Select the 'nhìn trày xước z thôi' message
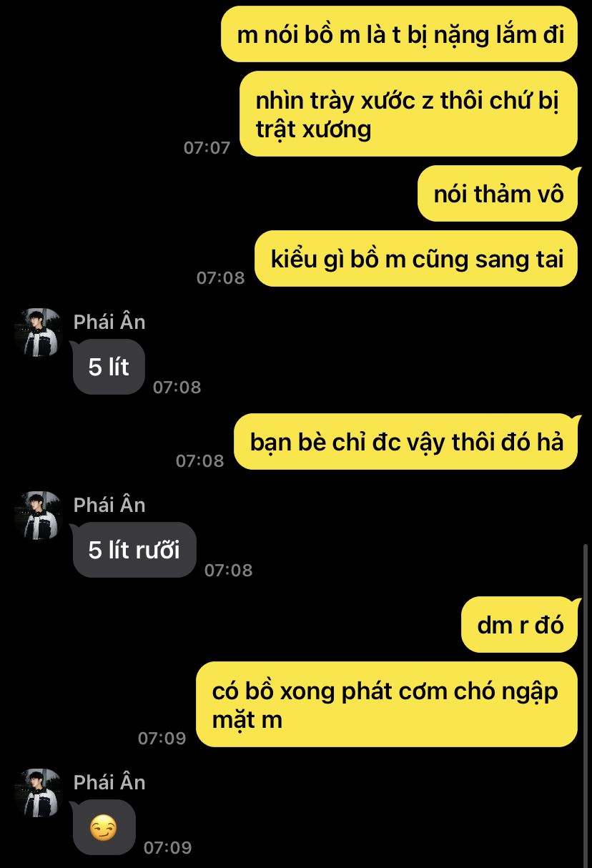 408,114
